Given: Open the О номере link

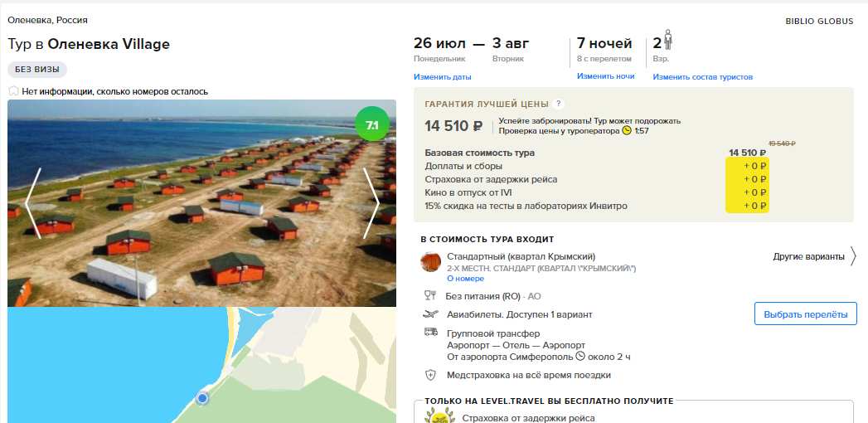Looking at the screenshot, I should (465, 279).
